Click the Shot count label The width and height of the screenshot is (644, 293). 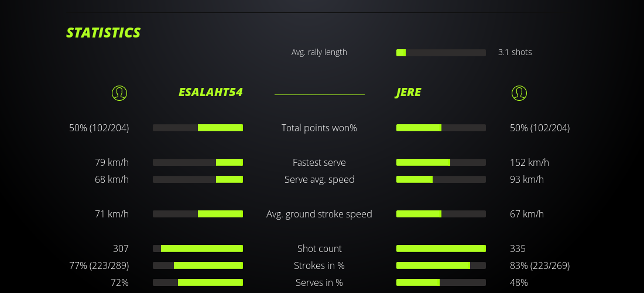[x=319, y=248]
